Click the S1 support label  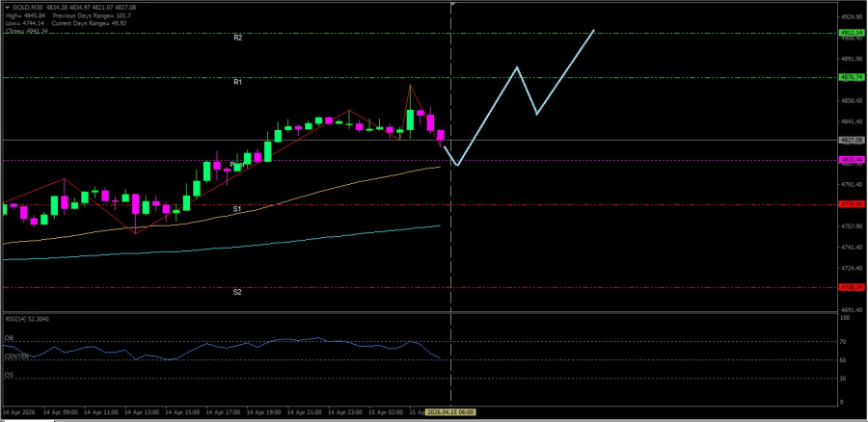[237, 209]
